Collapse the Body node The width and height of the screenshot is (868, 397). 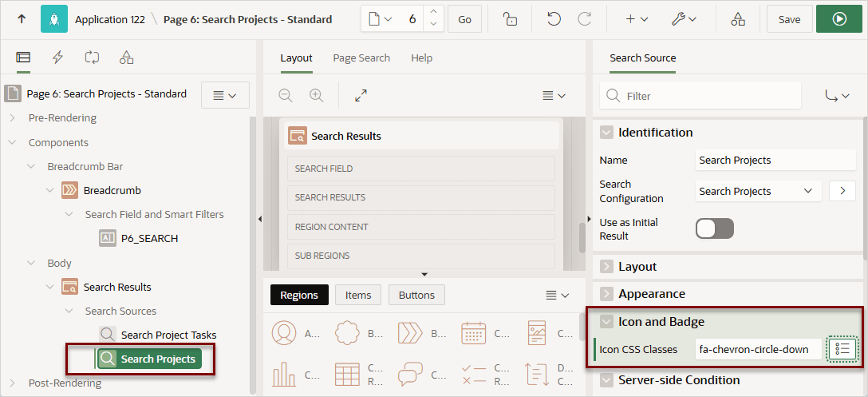[x=31, y=263]
